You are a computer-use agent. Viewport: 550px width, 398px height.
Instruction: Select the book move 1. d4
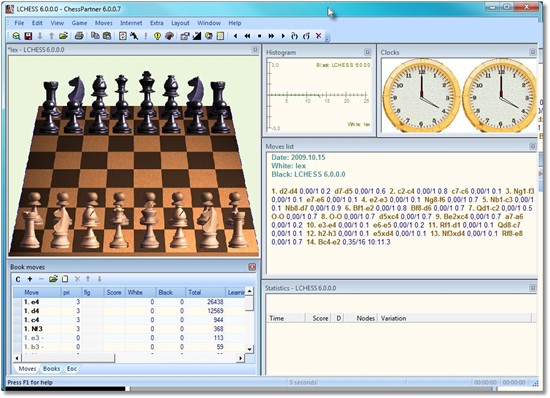[129, 311]
